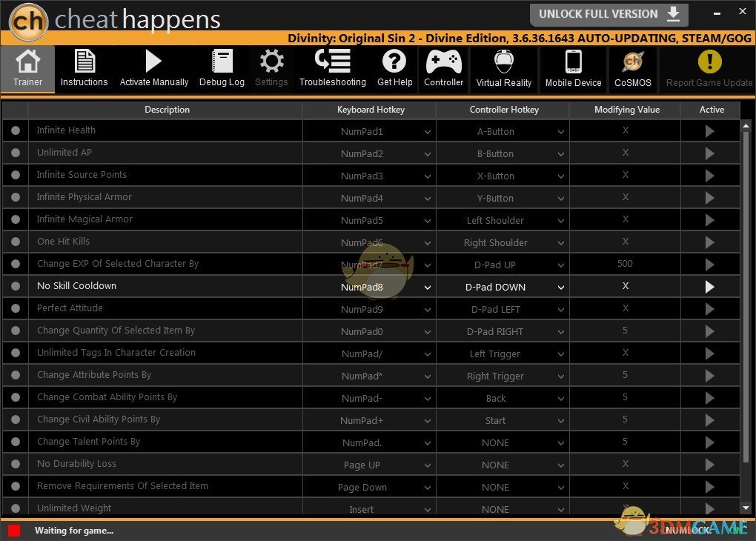The height and width of the screenshot is (541, 756).
Task: Activate Unlimited AP play arrow
Action: click(x=709, y=153)
